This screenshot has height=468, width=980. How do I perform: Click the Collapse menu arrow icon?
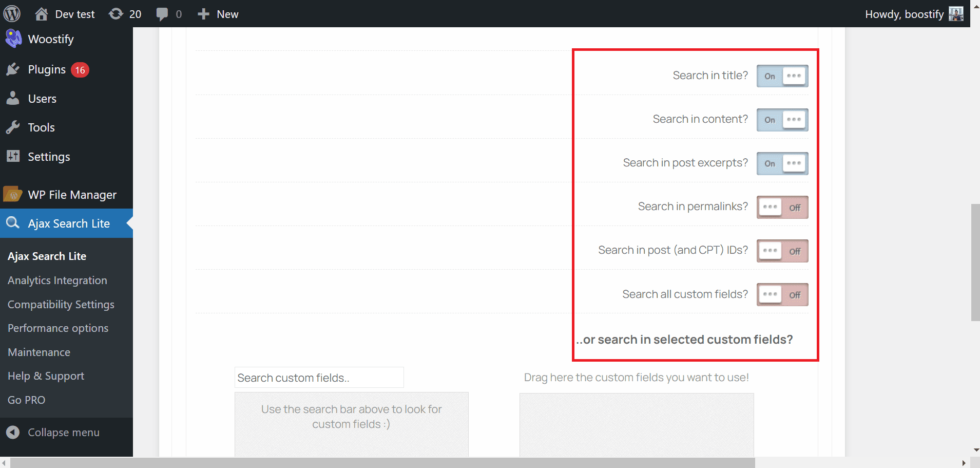tap(13, 433)
